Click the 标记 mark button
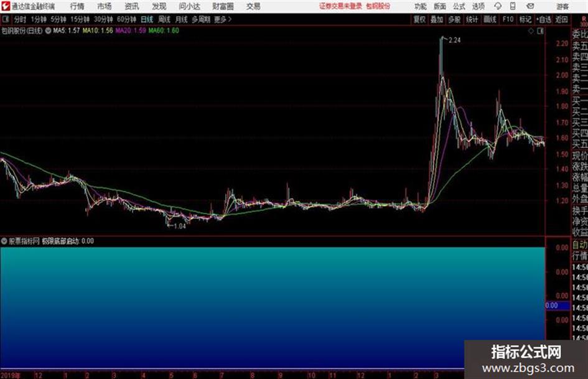 pyautogui.click(x=525, y=19)
